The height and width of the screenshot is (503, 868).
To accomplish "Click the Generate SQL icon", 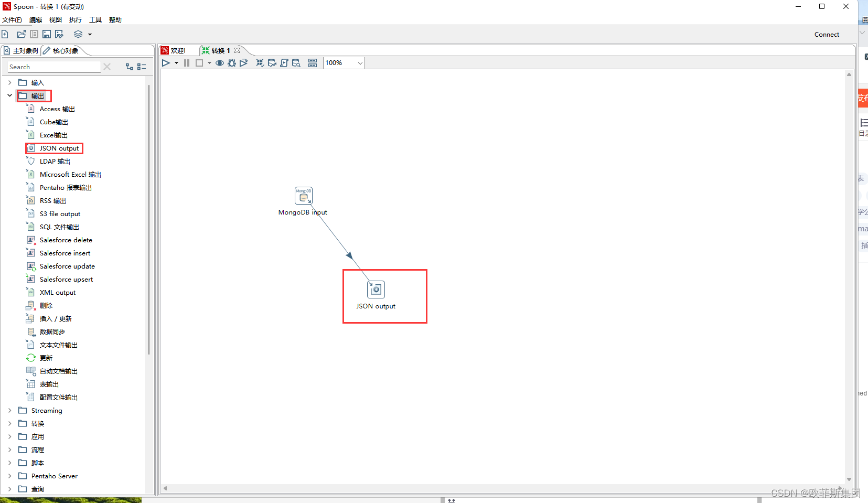I will coord(284,63).
